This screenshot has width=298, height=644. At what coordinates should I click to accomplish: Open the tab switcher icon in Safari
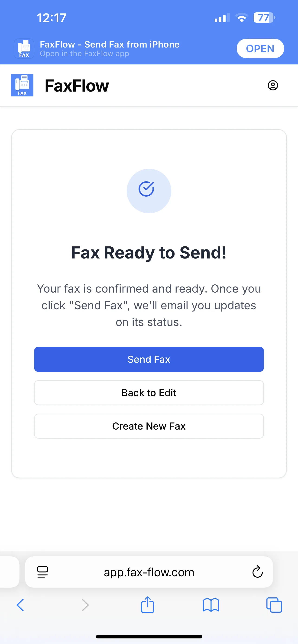pos(274,605)
